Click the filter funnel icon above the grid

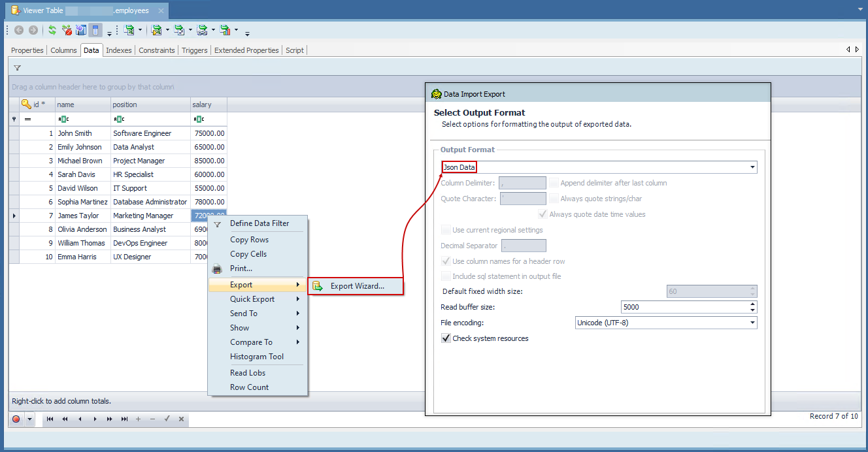(18, 68)
